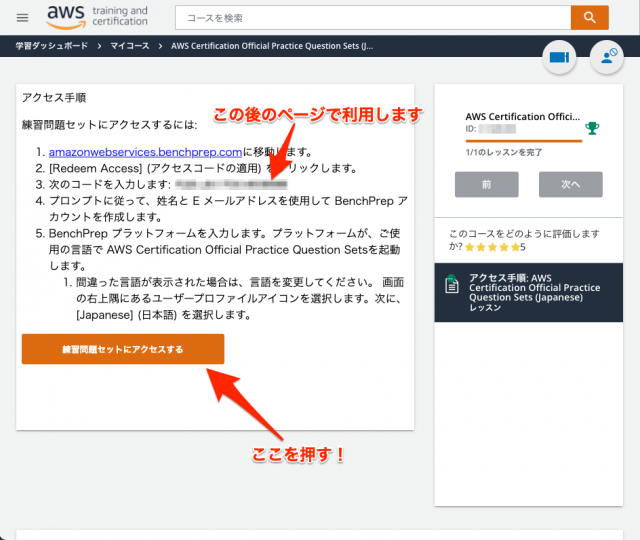
Task: Open the video camera round icon
Action: coord(559,57)
